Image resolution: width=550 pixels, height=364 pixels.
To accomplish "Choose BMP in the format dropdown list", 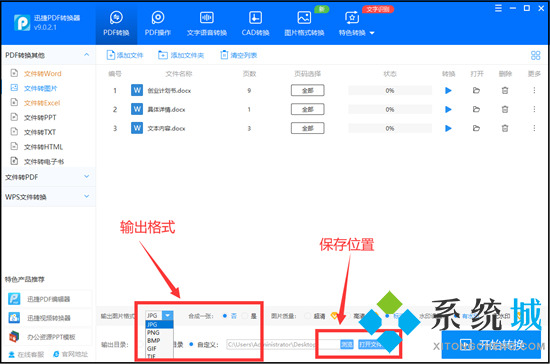I will pos(159,341).
